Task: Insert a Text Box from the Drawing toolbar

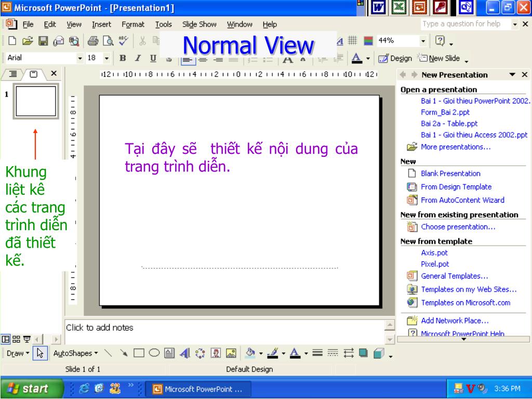Action: click(169, 353)
